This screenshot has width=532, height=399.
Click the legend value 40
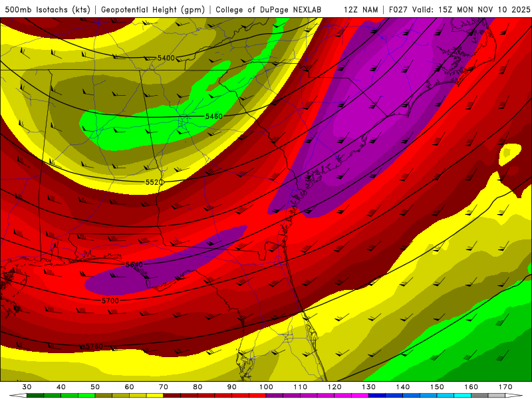(61, 387)
